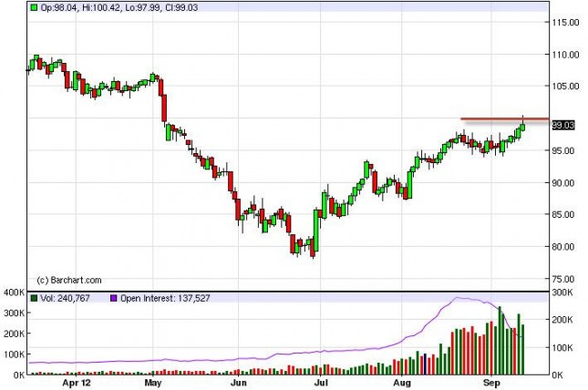
Task: Click the 'May' date axis label
Action: pos(152,383)
